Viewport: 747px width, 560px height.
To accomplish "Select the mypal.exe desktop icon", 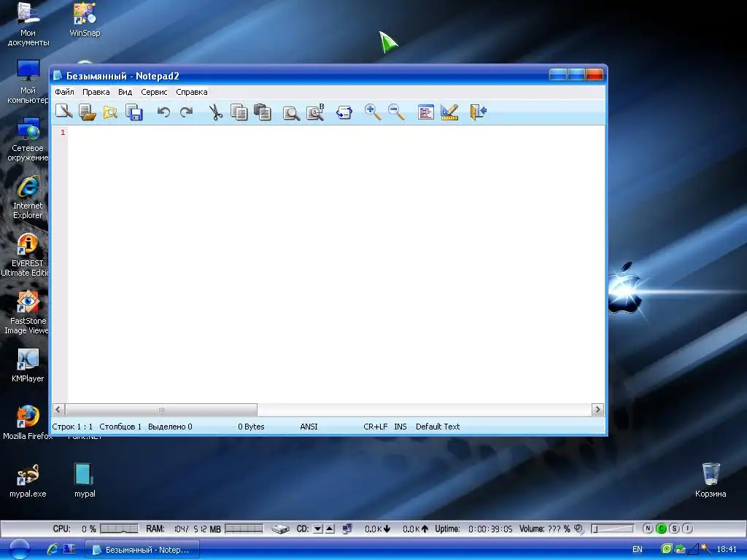I will click(28, 481).
